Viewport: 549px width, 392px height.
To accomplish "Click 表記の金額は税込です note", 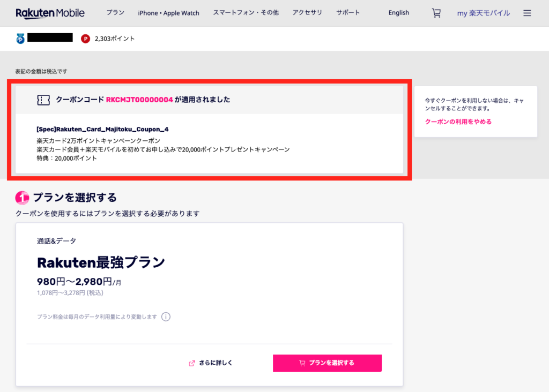I will 41,71.
